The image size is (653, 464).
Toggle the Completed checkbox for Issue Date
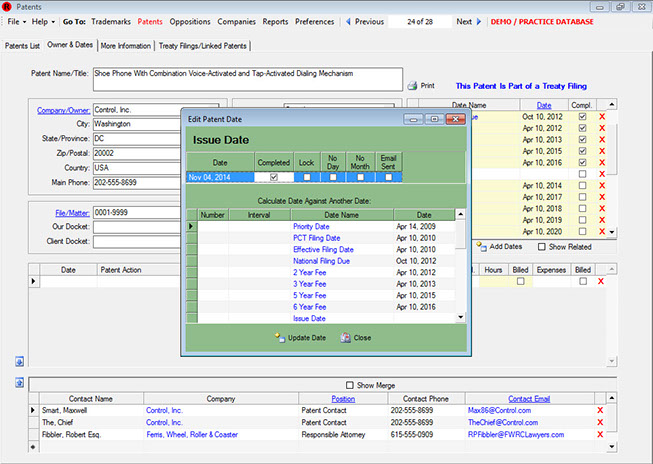[x=274, y=177]
